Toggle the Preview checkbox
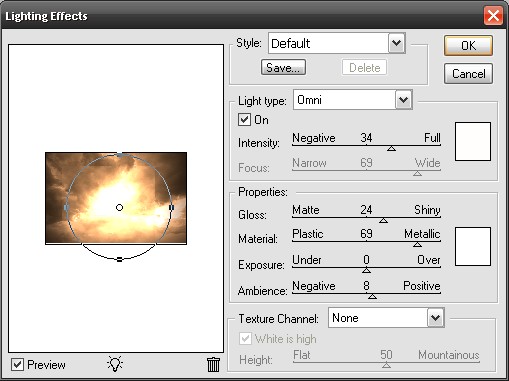Screen dimensions: 509x381 click(x=17, y=365)
